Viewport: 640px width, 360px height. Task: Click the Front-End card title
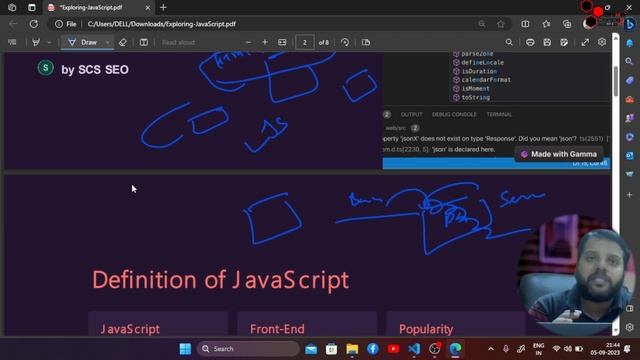pos(277,329)
